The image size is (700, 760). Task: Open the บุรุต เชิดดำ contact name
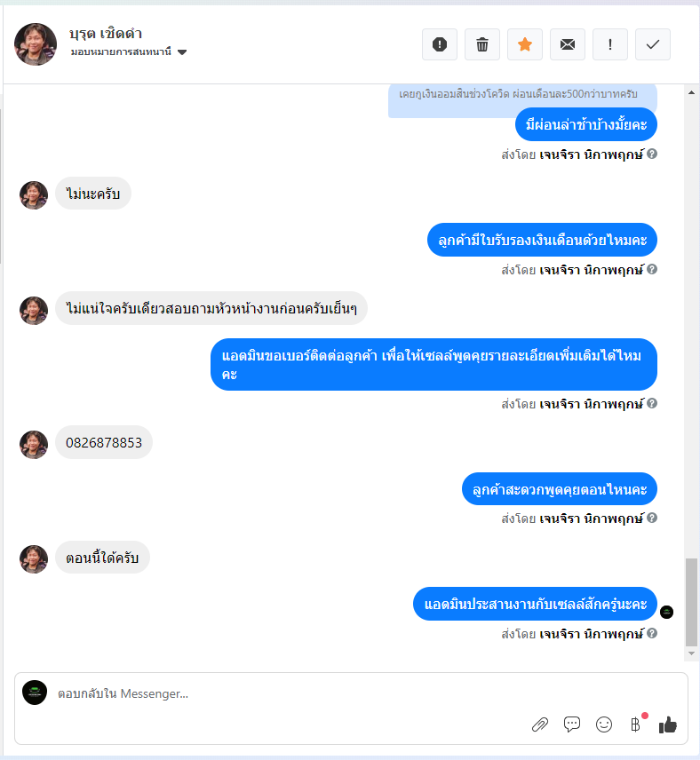(x=106, y=34)
